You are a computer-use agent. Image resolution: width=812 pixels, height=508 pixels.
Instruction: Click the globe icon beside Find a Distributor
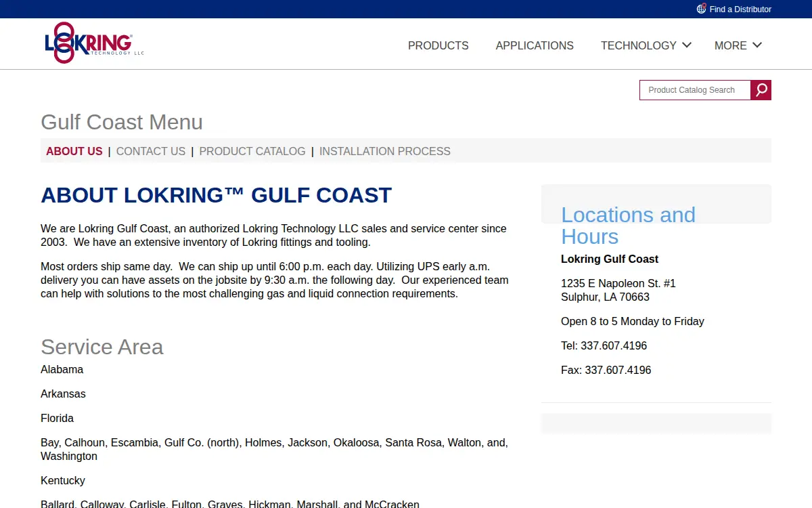point(701,9)
